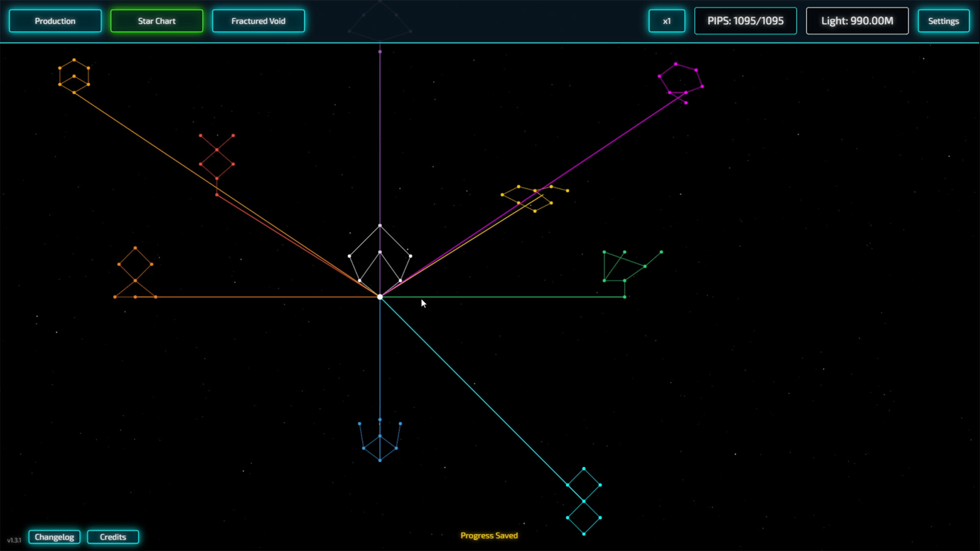The image size is (980, 551).
Task: Switch to the Production tab
Action: pyautogui.click(x=55, y=21)
